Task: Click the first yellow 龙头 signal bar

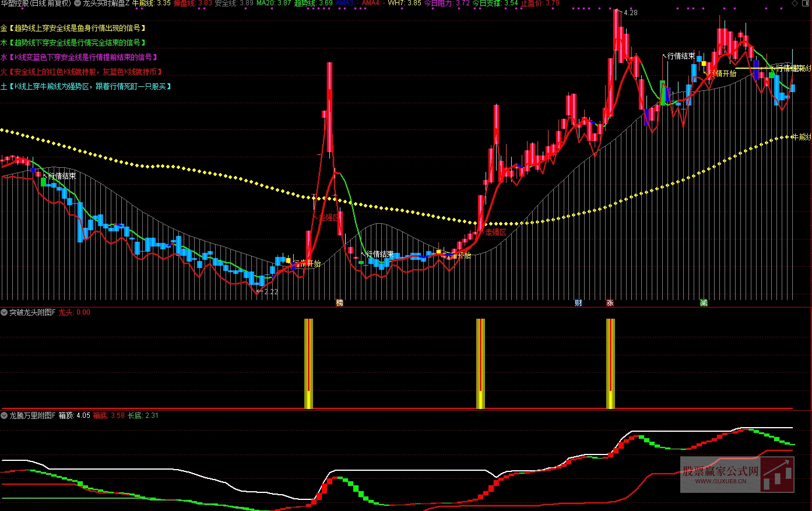Action: (308, 363)
